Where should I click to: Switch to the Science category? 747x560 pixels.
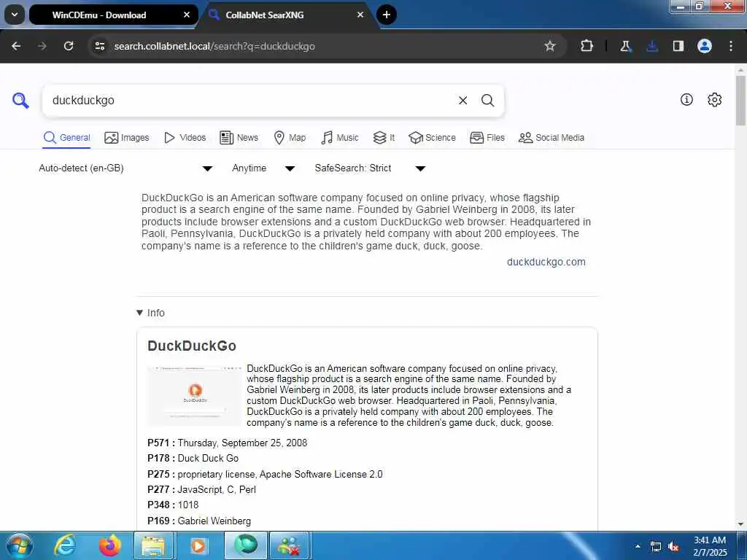[x=432, y=138]
